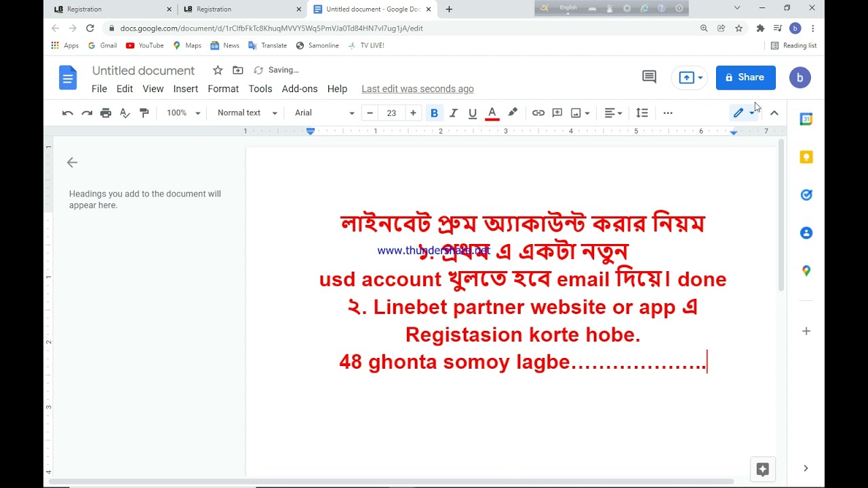Open the Tools menu
This screenshot has width=868, height=488.
coord(260,89)
